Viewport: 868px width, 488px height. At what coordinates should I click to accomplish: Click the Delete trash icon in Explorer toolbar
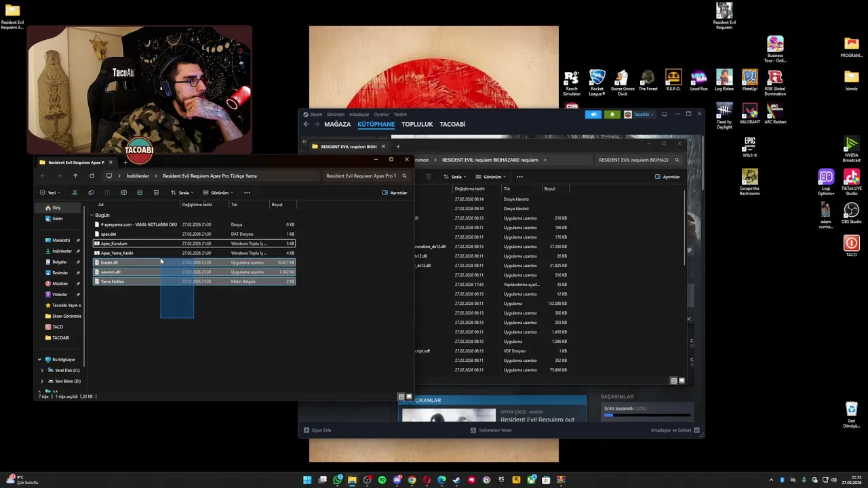tap(156, 192)
